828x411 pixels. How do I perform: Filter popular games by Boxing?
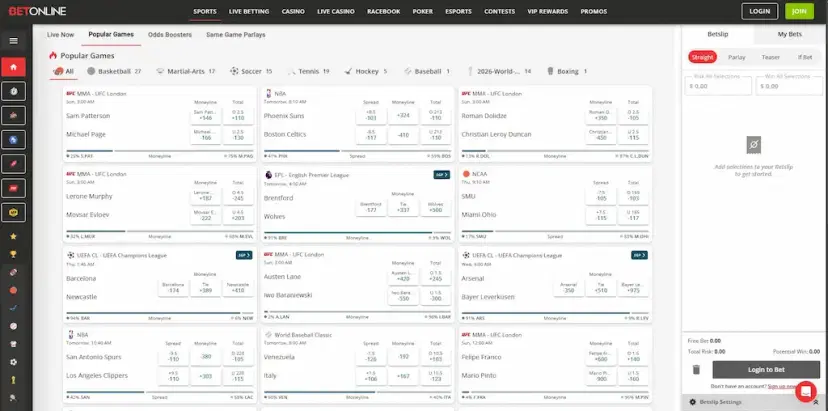coord(567,71)
